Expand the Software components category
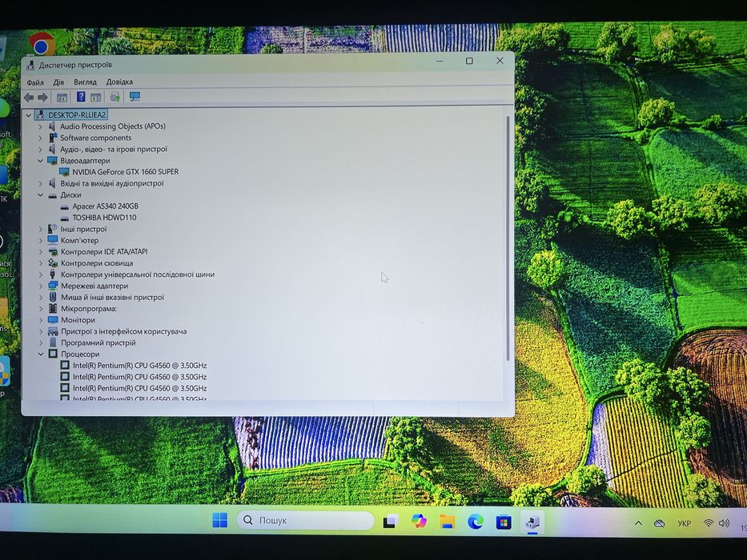 tap(40, 138)
